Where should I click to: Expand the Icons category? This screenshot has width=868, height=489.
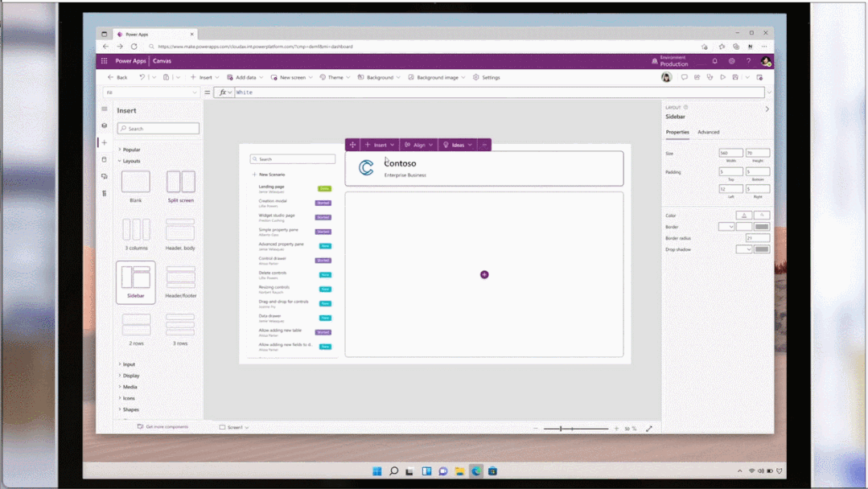(127, 398)
